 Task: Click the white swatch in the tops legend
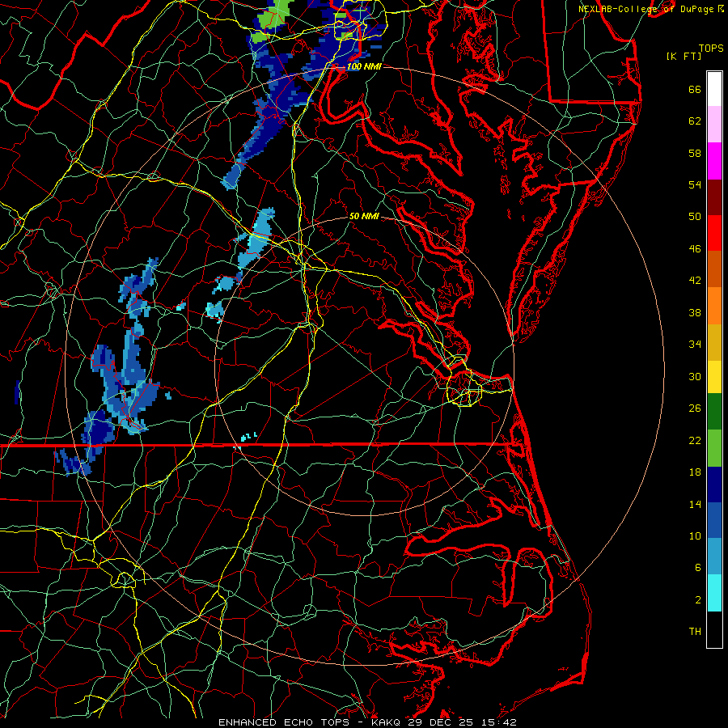714,89
